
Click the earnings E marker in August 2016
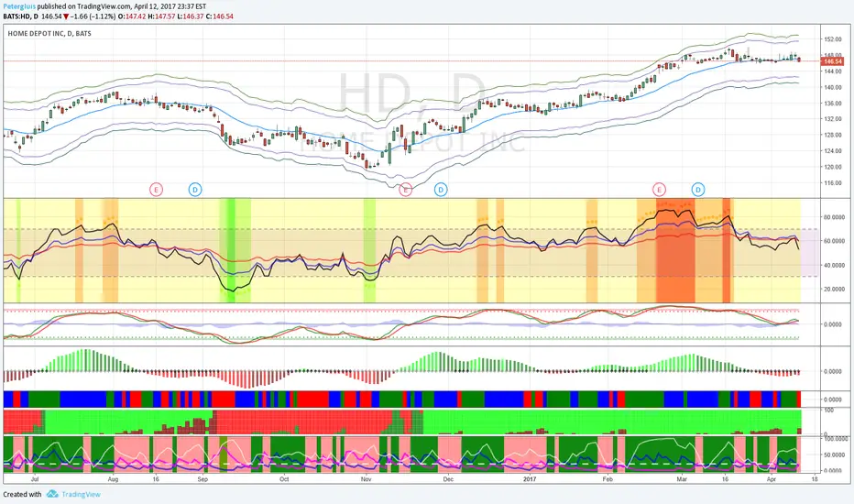coord(157,190)
